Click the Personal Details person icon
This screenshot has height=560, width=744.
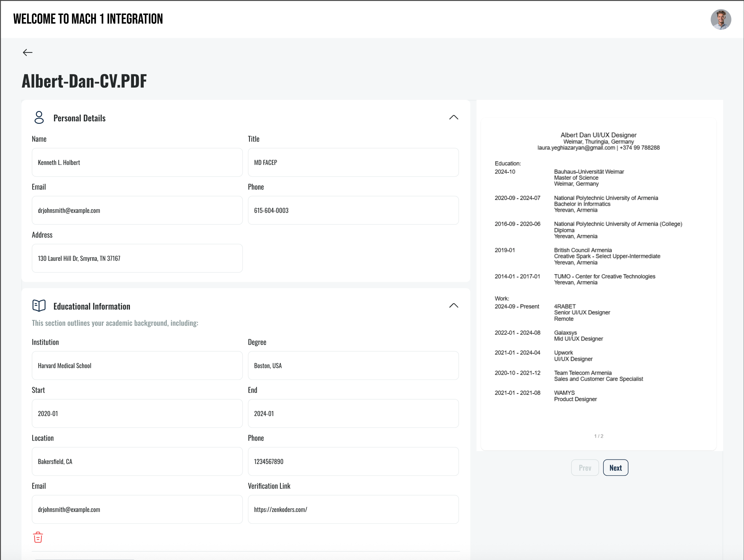click(39, 118)
